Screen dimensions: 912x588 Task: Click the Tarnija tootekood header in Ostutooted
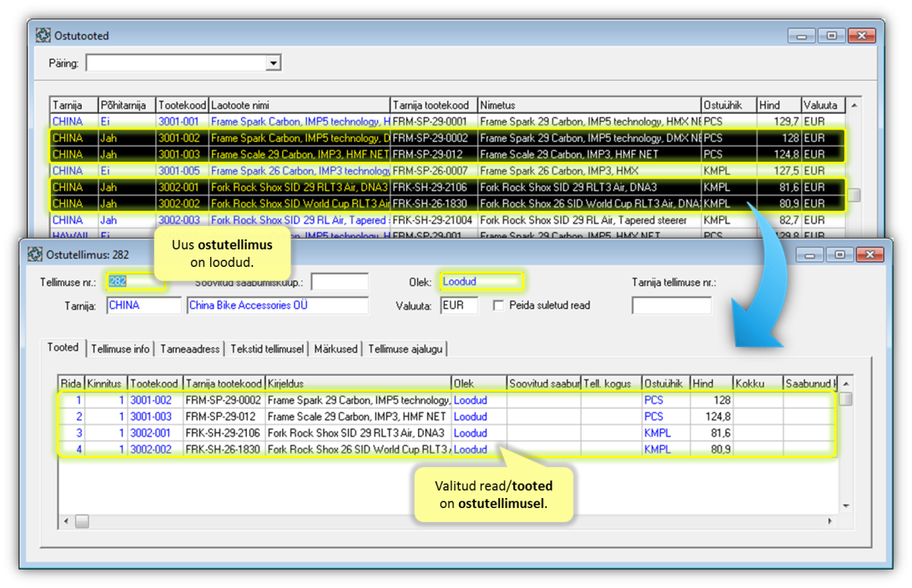[434, 105]
